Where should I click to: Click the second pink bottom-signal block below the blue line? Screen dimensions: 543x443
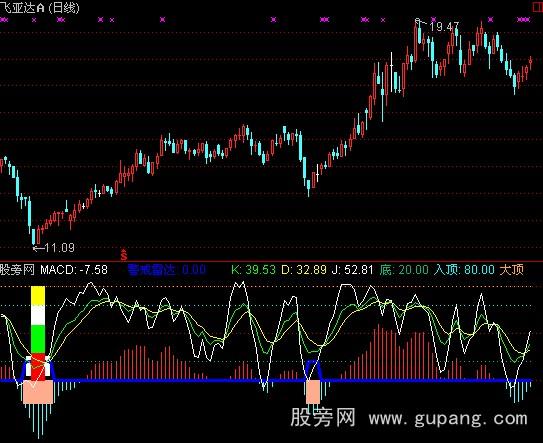tap(313, 392)
